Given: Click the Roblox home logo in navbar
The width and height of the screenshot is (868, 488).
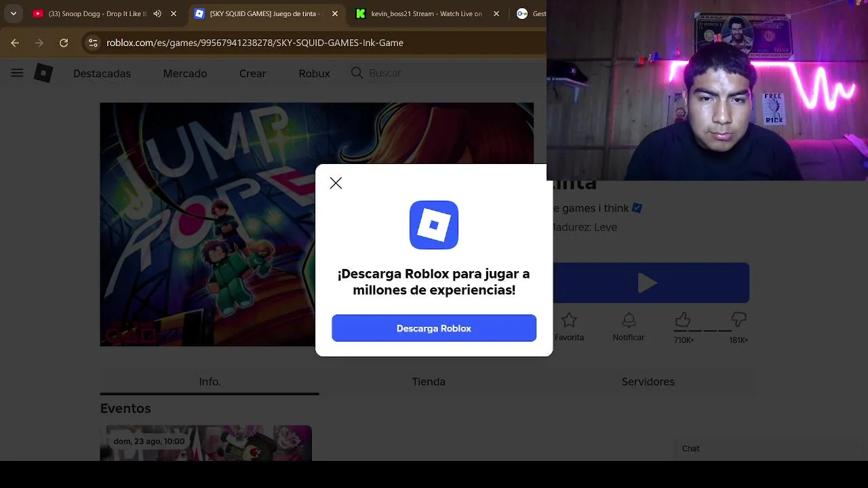Looking at the screenshot, I should coord(43,73).
